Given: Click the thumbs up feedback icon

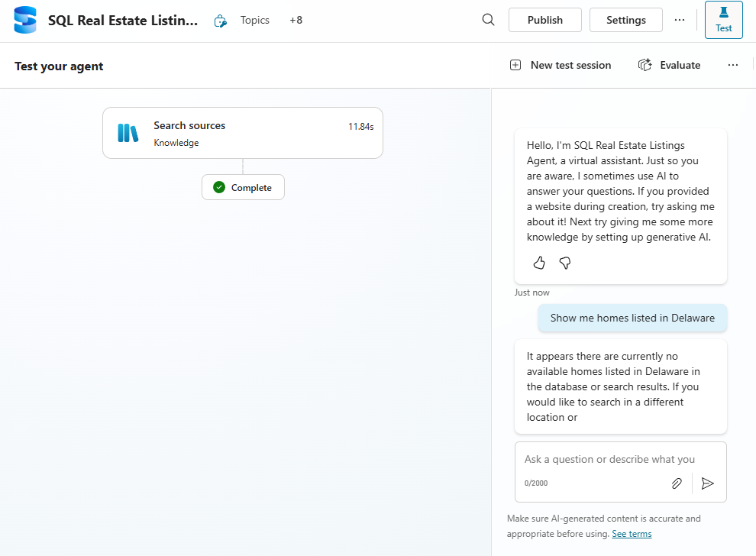Looking at the screenshot, I should (x=539, y=263).
